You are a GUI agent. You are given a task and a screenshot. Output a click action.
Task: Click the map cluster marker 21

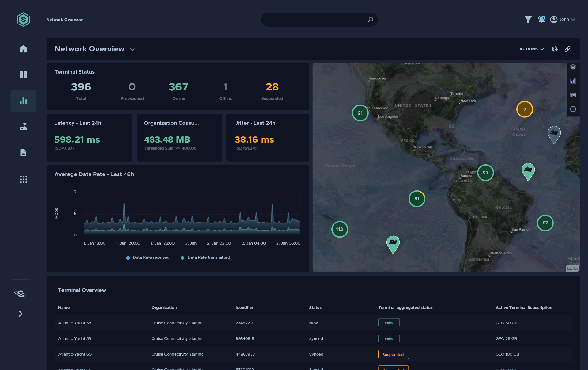(360, 113)
